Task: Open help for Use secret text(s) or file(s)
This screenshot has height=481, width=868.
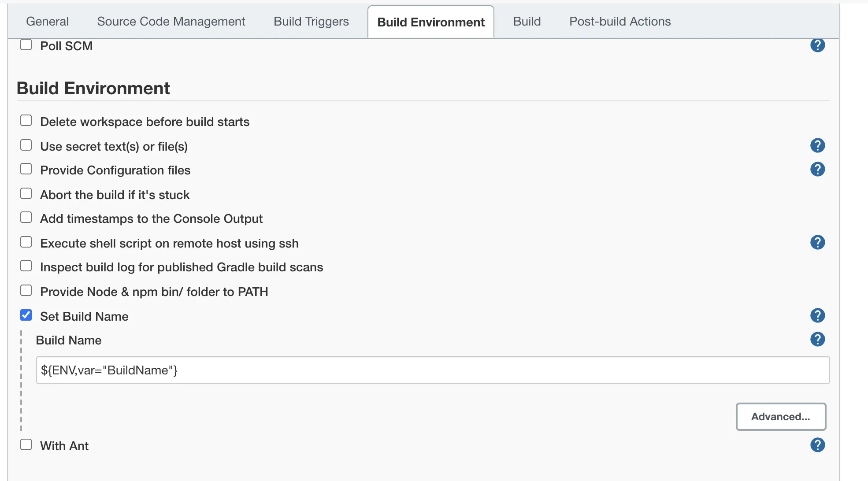Action: (817, 145)
